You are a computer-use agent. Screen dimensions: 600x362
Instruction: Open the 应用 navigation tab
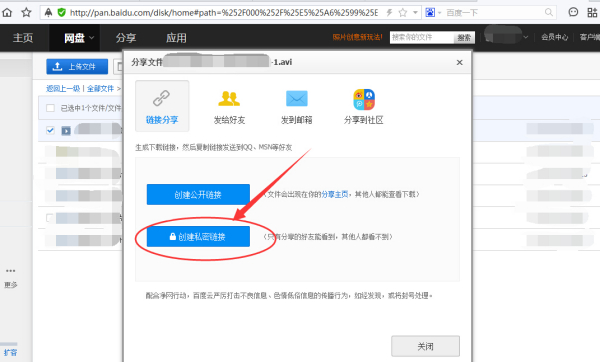[176, 38]
